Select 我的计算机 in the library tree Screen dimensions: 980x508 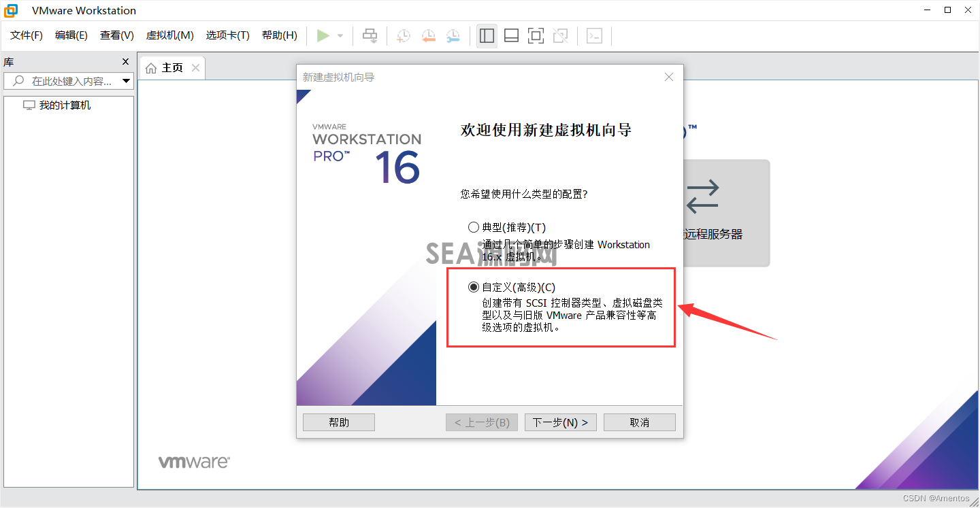[x=65, y=105]
